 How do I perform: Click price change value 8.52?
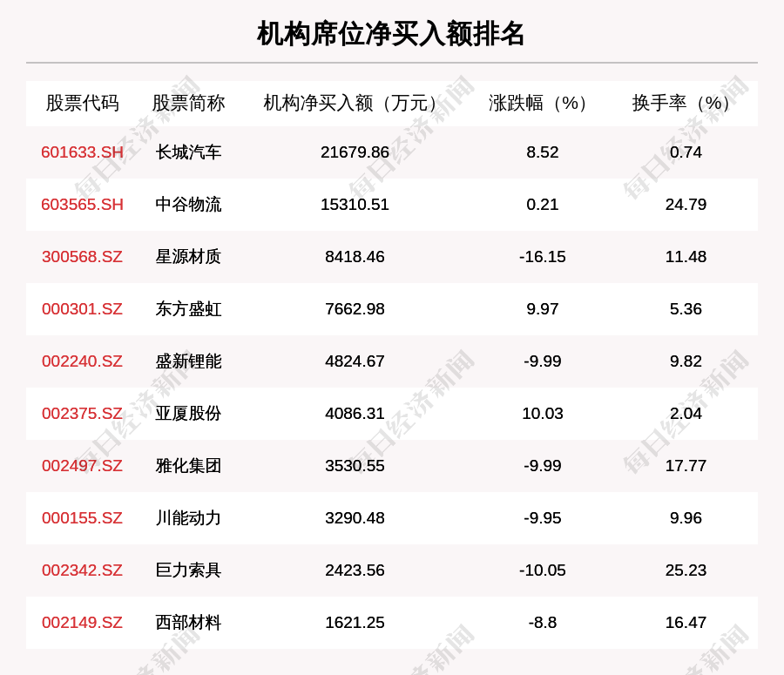[x=543, y=152]
